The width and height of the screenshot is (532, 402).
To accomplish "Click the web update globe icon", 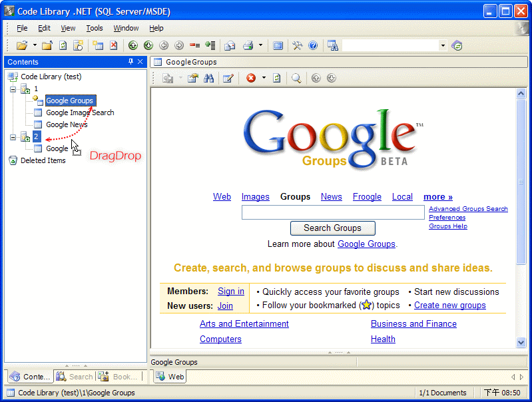I will coord(457,45).
